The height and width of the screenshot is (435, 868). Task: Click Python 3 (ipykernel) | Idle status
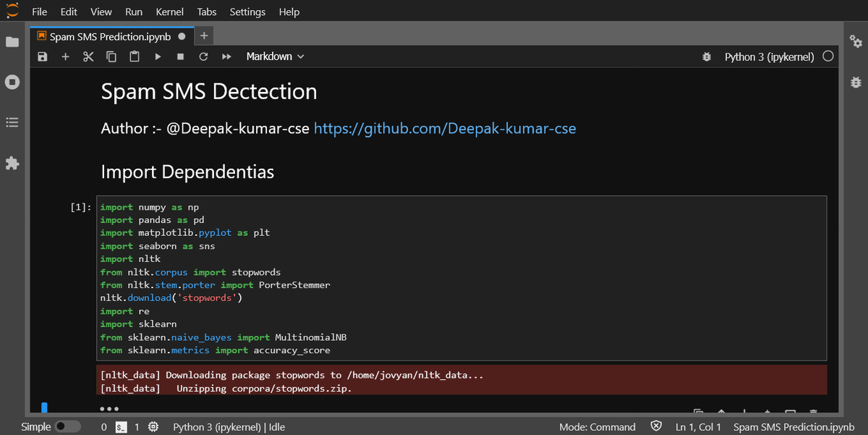[229, 427]
